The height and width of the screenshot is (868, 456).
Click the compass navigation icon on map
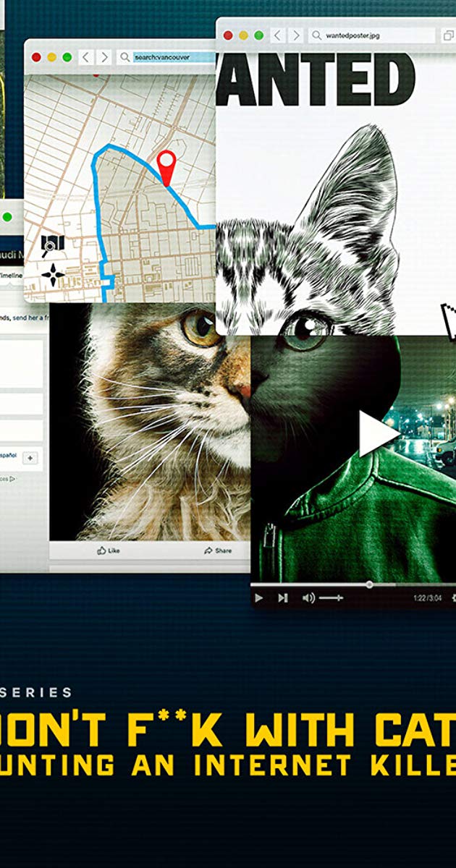(x=51, y=276)
